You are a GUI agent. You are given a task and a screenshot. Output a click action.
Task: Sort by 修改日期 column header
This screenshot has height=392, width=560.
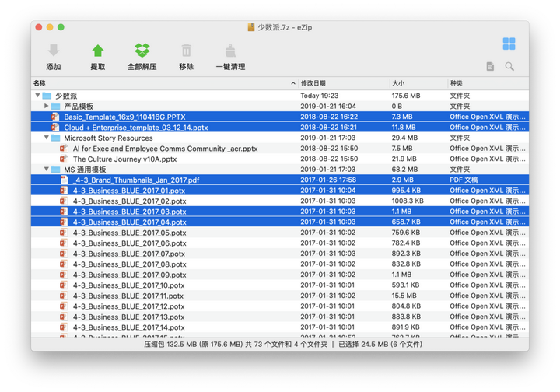click(343, 83)
